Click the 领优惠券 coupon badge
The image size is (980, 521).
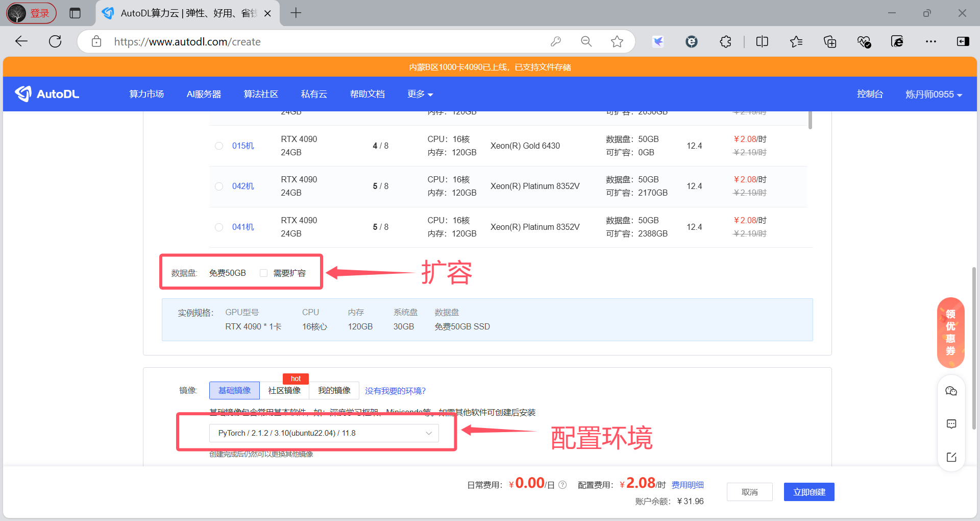pyautogui.click(x=950, y=333)
